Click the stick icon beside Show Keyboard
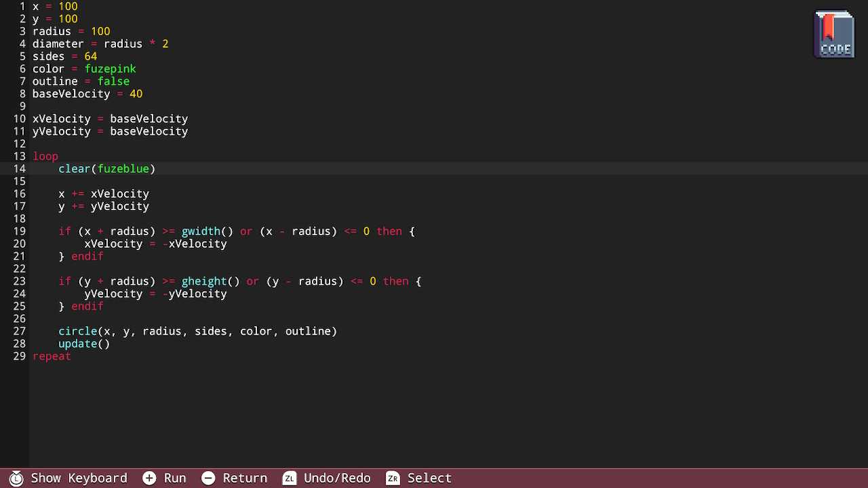This screenshot has width=868, height=488. pos(16,478)
